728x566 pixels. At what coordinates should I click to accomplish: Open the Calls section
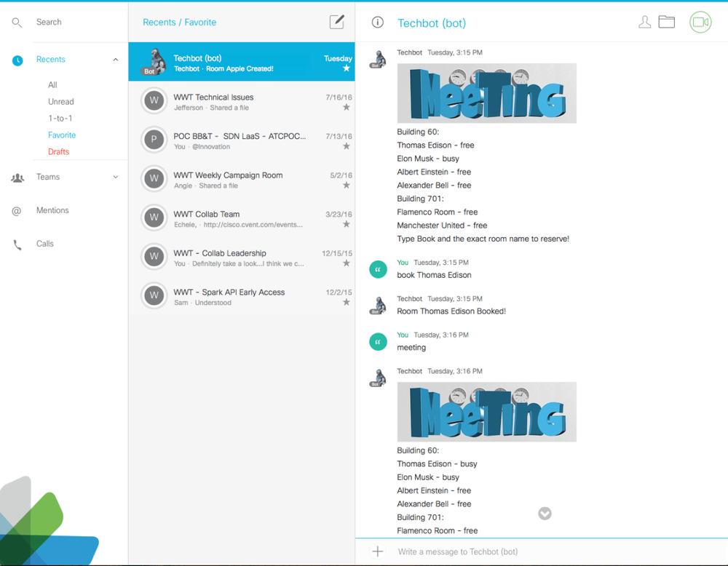click(45, 244)
